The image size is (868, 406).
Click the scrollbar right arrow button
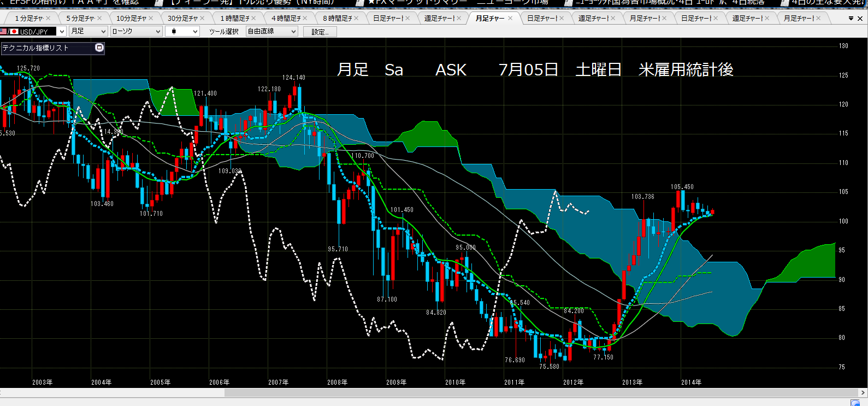tap(863, 393)
